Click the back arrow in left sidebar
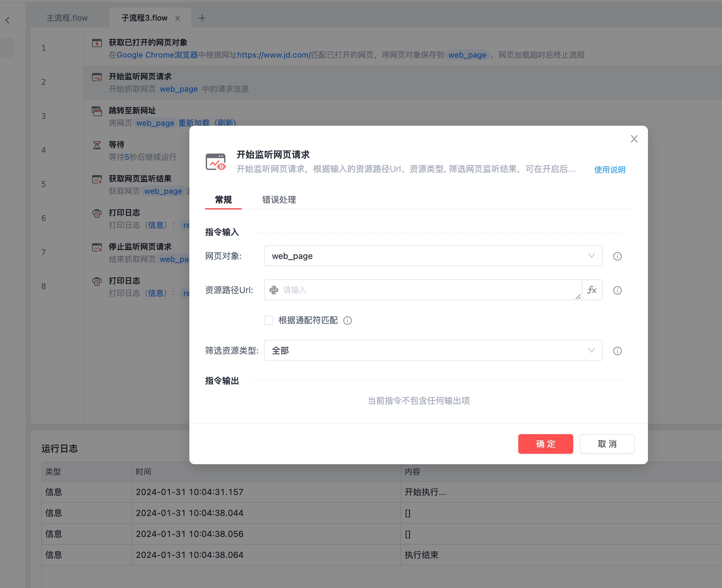Screen dimensions: 722x588 click(x=8, y=20)
